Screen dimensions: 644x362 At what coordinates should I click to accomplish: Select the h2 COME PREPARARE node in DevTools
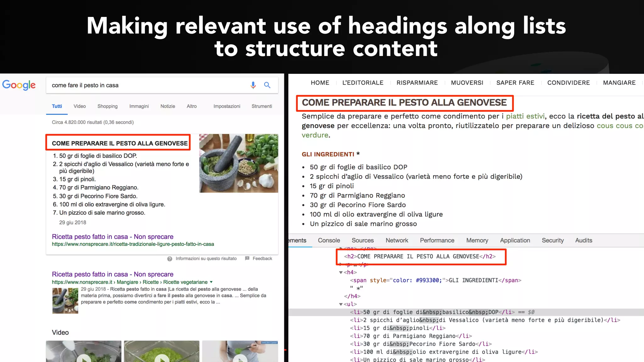(420, 256)
